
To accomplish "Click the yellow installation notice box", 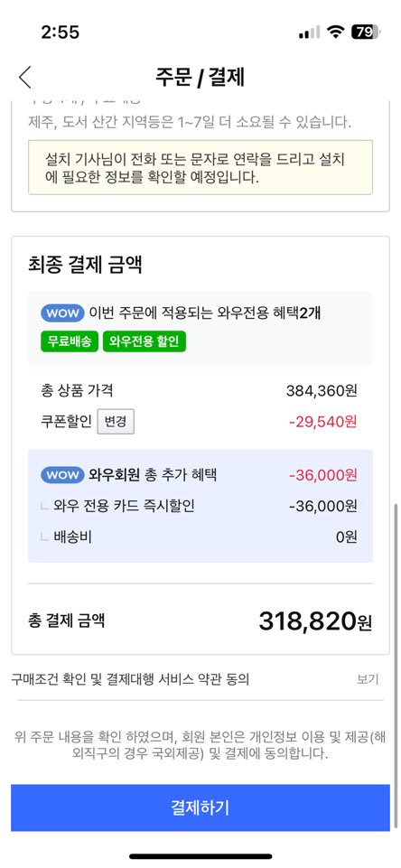I will [x=200, y=168].
